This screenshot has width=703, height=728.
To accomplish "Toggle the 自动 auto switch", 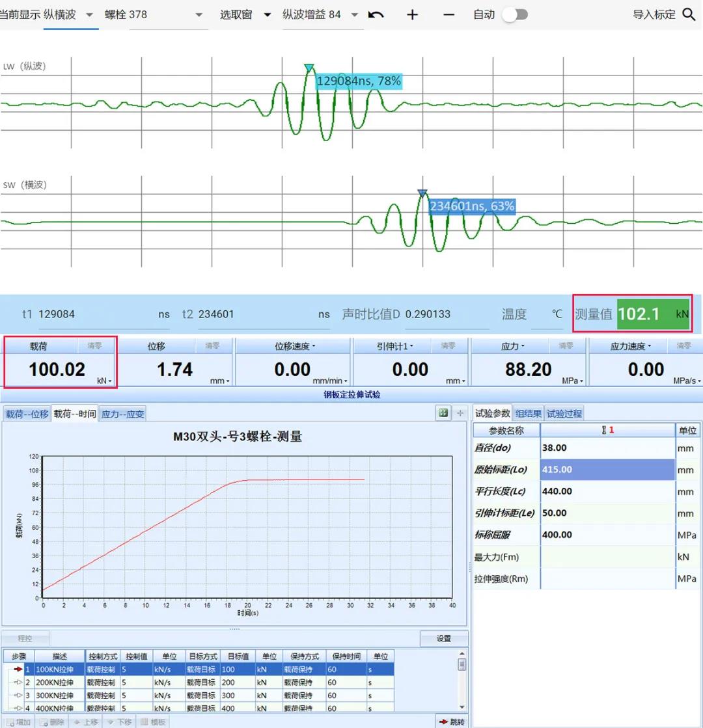I will [514, 14].
